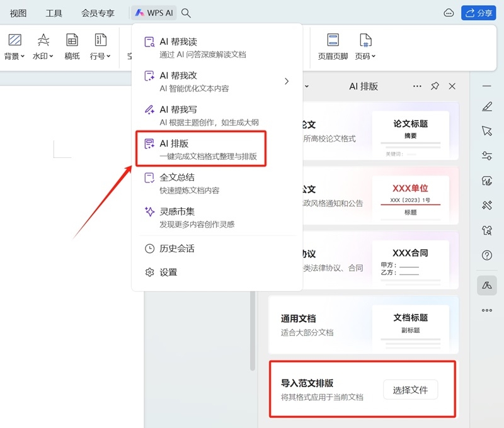Viewport: 504px width, 428px height.
Task: Select AI 帮我读 menu entry
Action: tap(217, 48)
